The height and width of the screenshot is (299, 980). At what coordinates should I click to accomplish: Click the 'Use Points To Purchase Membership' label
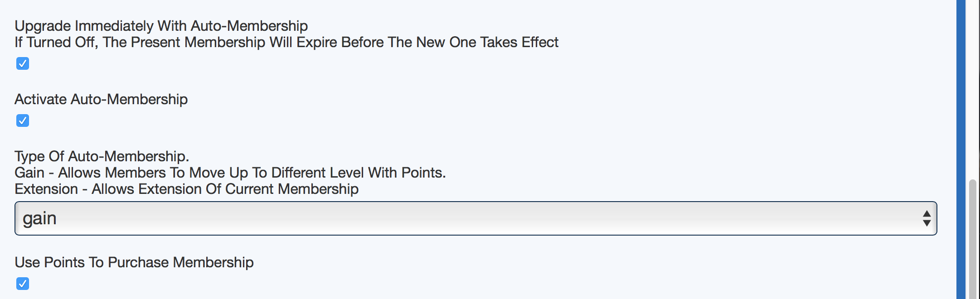point(134,262)
